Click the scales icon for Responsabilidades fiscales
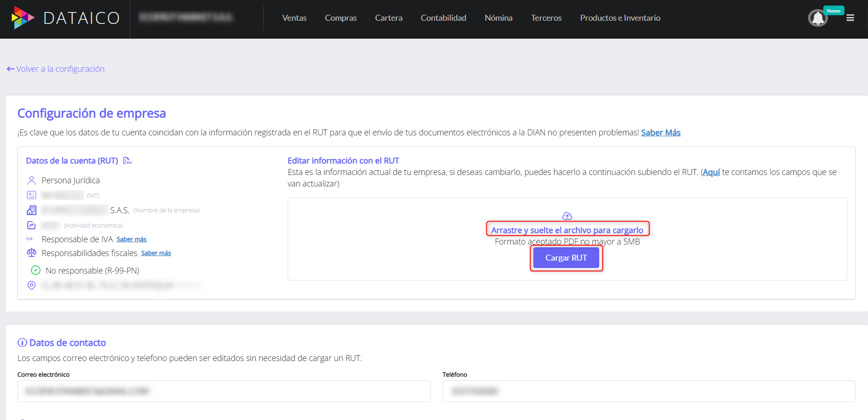The width and height of the screenshot is (868, 420). [31, 253]
